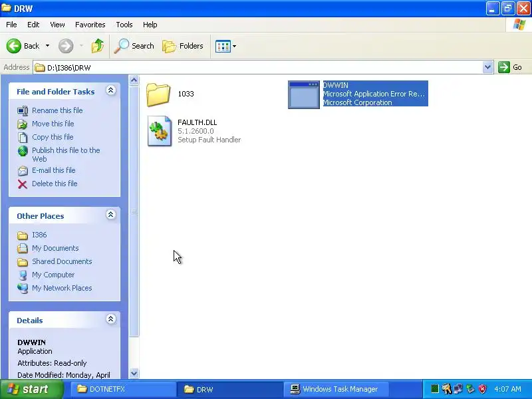Click the green CPU usage tray icon
532x399 pixels.
click(435, 389)
